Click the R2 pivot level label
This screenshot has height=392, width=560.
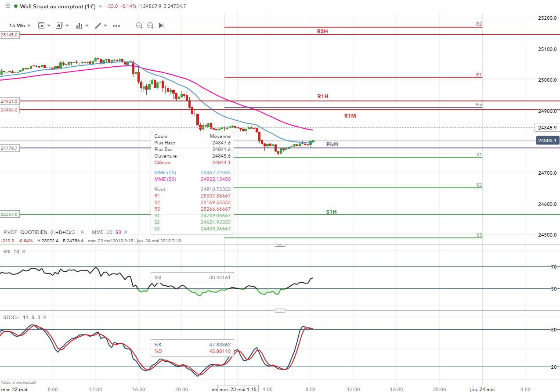pos(479,24)
